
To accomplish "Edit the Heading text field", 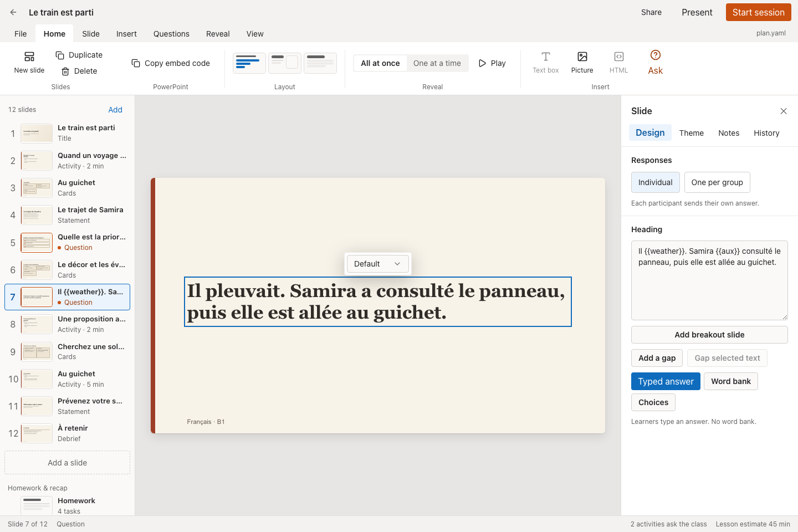I will [709, 280].
